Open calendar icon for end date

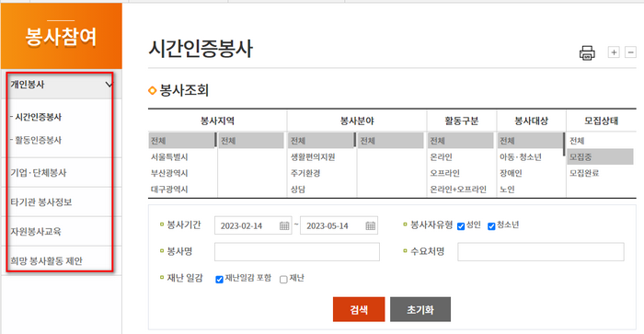pyautogui.click(x=371, y=225)
